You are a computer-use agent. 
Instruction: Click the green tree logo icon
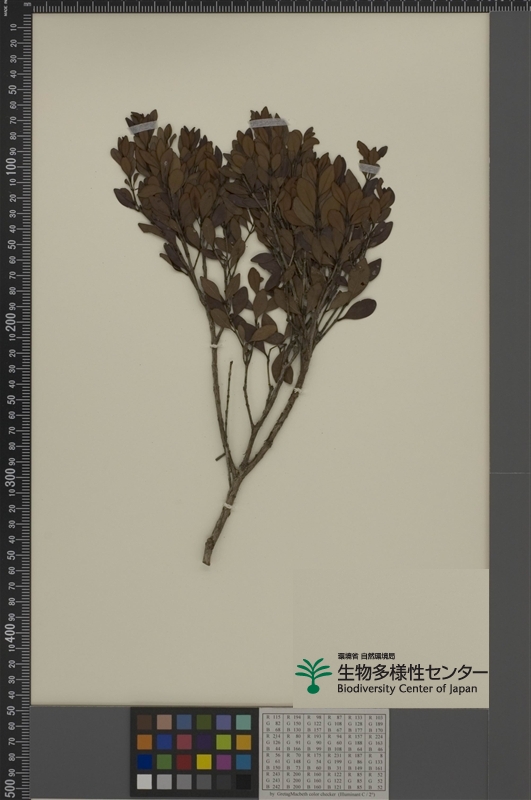(x=313, y=675)
